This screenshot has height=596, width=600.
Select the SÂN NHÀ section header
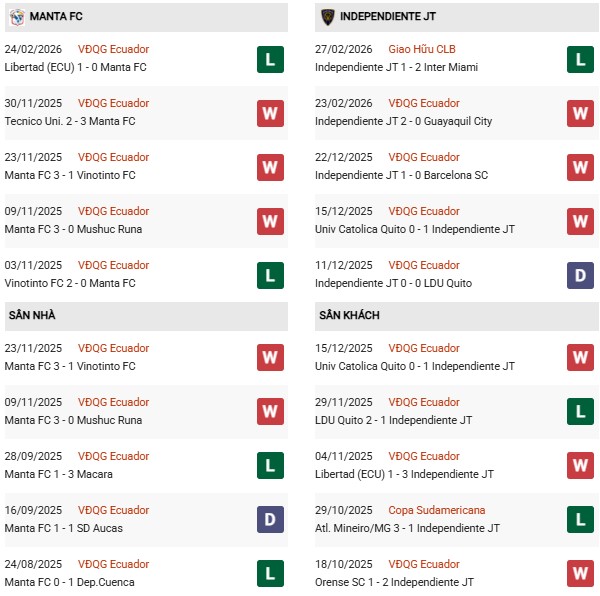point(32,315)
